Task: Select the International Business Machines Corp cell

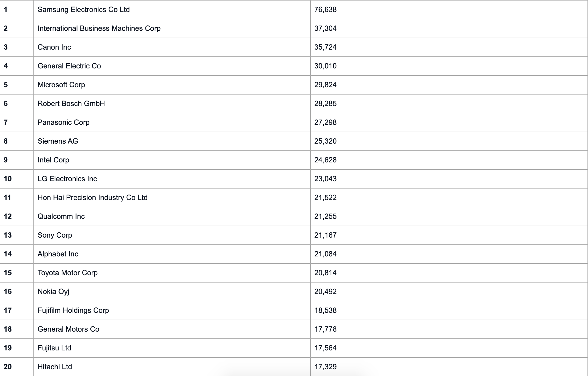Action: (99, 28)
